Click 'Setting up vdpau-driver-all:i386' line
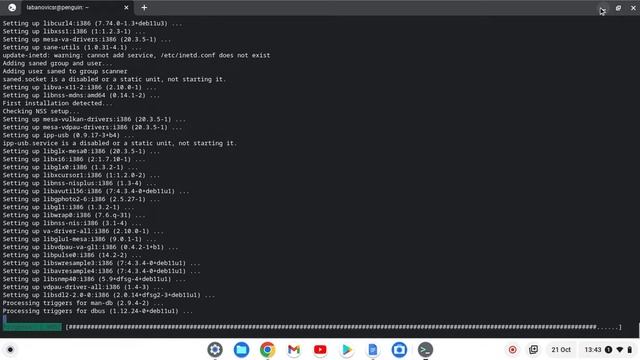This screenshot has width=640, height=360. point(83,287)
